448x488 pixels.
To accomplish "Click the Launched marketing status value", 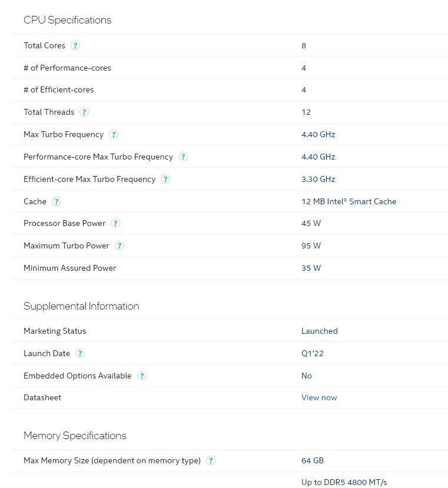I will 320,331.
